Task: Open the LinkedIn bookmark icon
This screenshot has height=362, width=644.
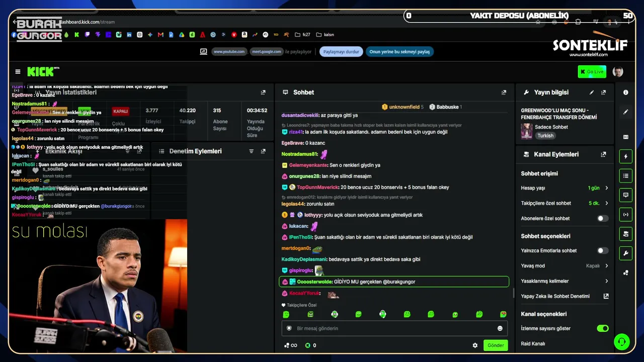Action: point(129,35)
